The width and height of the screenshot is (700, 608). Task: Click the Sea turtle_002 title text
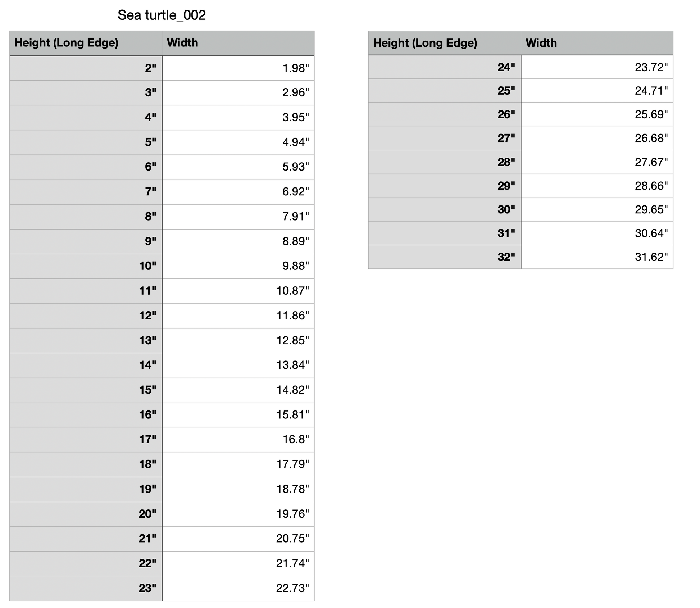tap(162, 15)
